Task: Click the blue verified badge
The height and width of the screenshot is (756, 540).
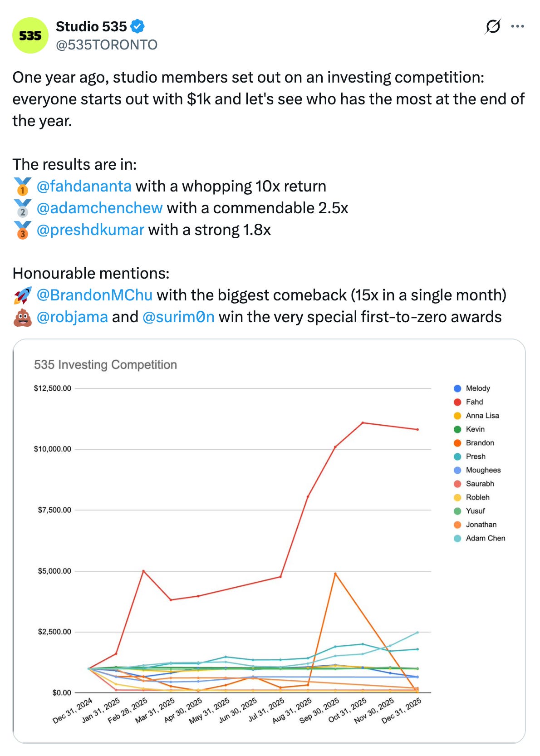Action: pyautogui.click(x=137, y=27)
